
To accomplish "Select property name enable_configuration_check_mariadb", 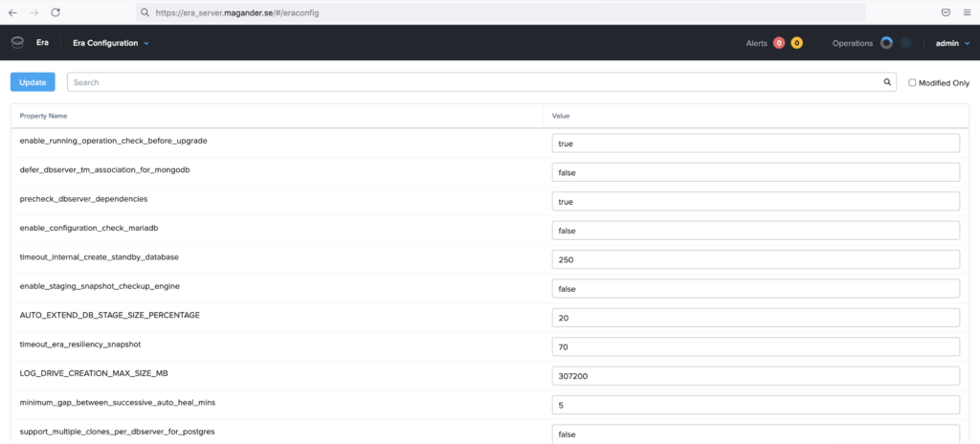I will point(89,229).
